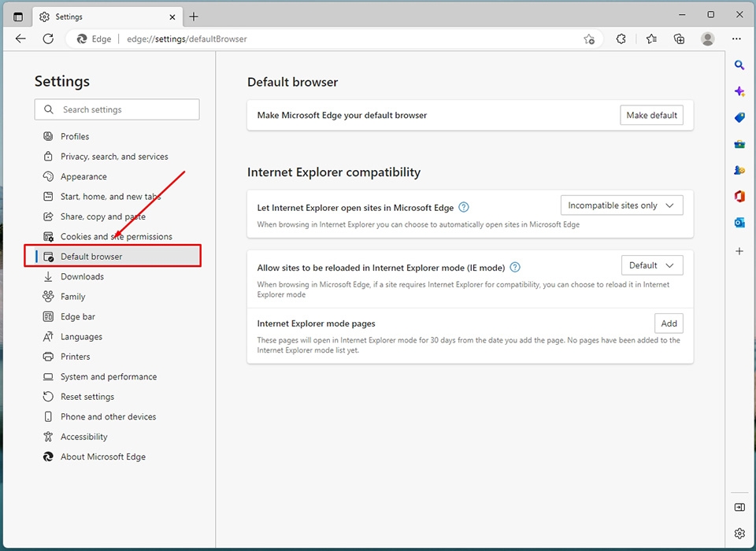Open sidebar Search magnifier icon
This screenshot has width=756, height=551.
click(739, 65)
